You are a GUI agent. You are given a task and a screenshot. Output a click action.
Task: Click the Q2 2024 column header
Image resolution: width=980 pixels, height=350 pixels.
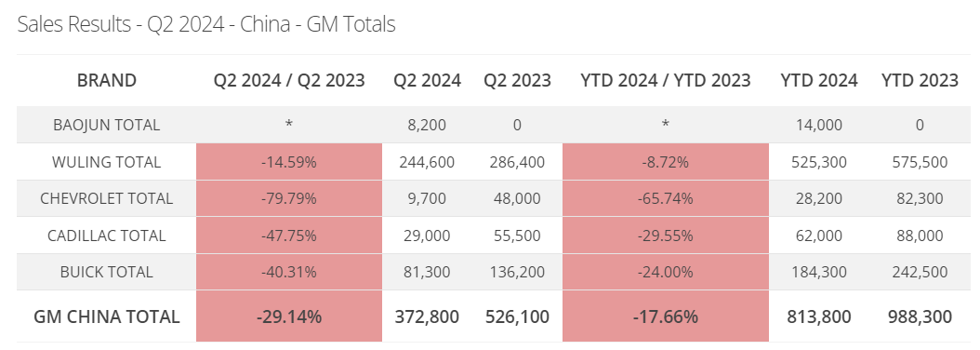(427, 80)
